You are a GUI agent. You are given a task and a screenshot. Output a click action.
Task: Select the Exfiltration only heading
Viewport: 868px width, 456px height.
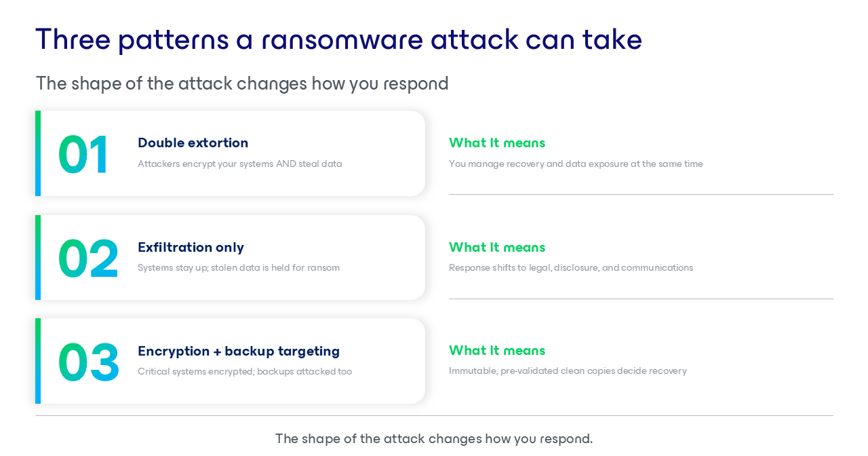tap(191, 247)
